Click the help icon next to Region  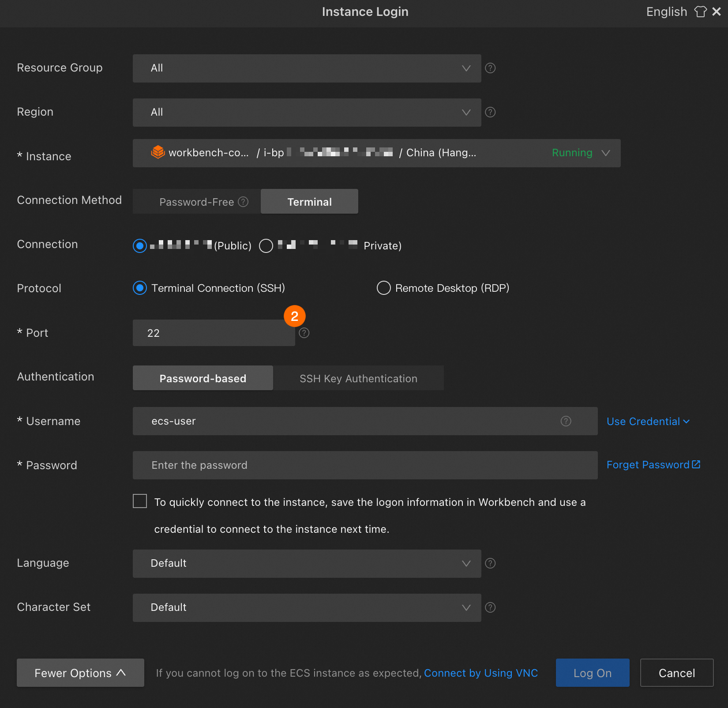coord(490,112)
